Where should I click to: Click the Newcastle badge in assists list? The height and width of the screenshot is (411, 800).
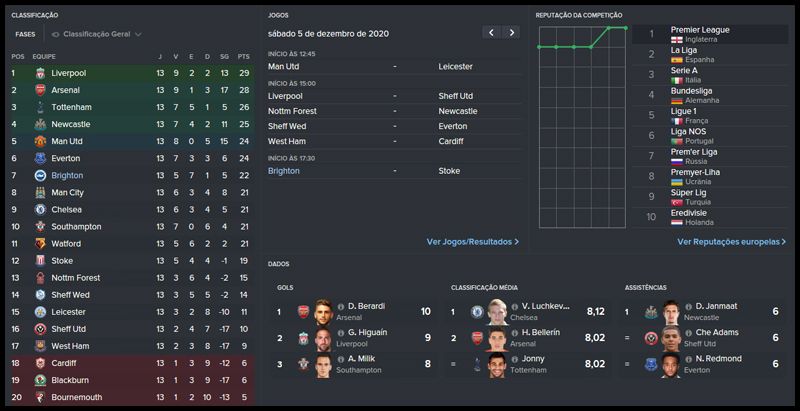point(648,312)
